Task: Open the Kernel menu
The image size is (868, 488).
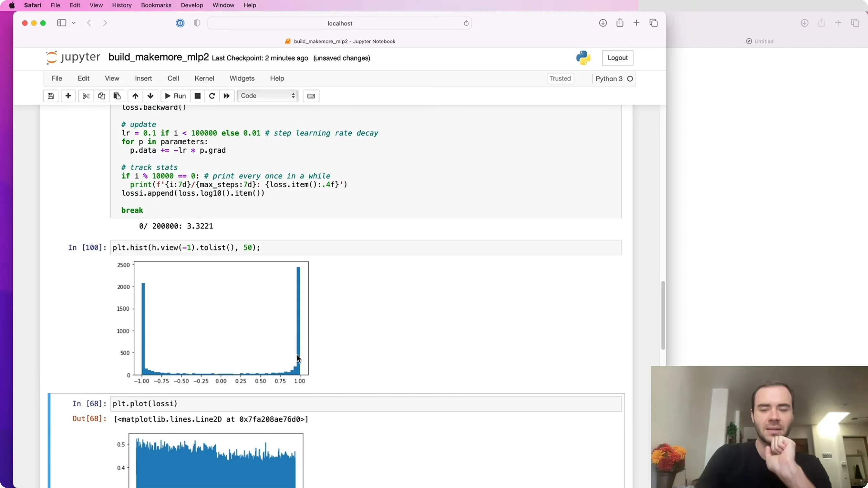Action: (204, 78)
